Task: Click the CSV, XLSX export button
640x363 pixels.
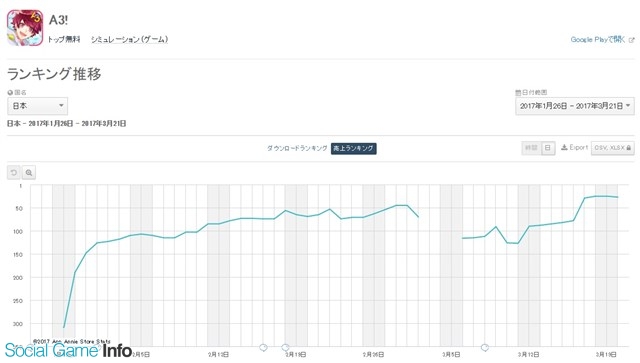Action: 613,148
